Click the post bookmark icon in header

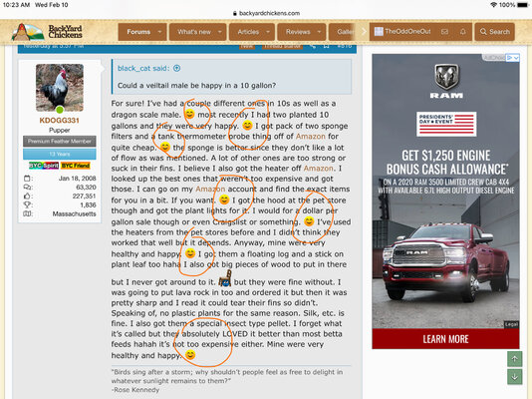point(327,47)
